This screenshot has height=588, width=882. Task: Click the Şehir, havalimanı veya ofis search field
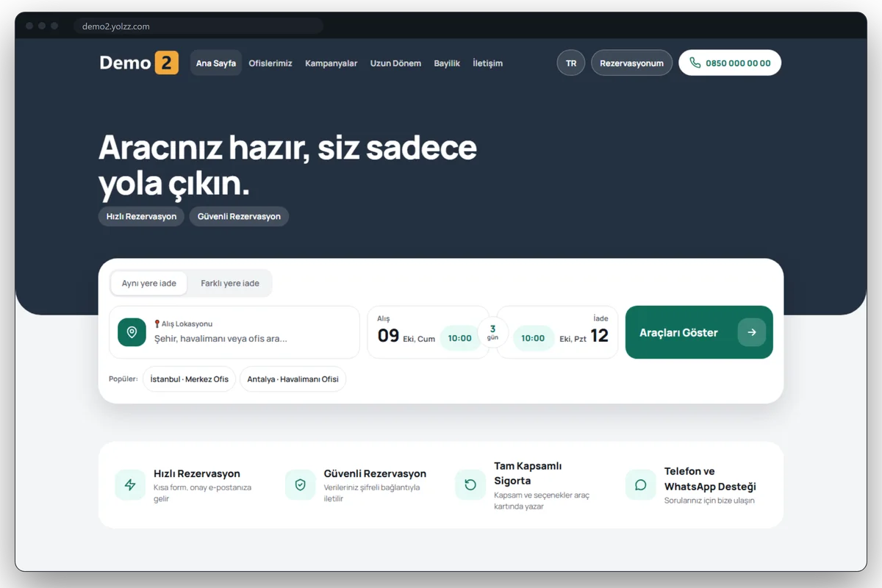(234, 332)
